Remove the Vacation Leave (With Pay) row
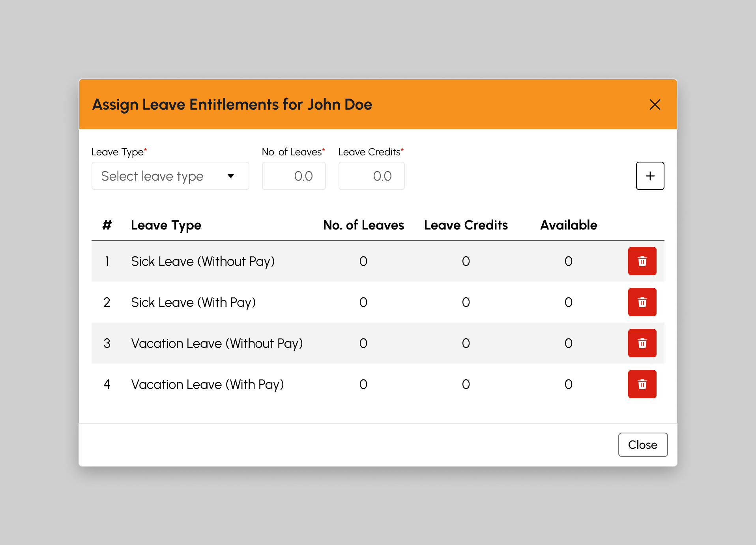This screenshot has width=756, height=545. [642, 384]
